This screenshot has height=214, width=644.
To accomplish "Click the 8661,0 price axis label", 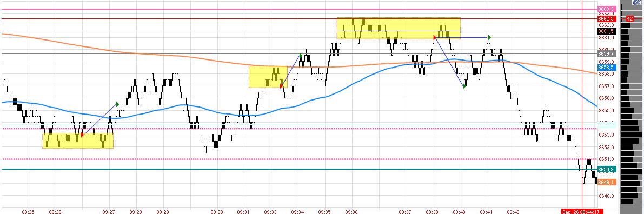I will (607, 38).
